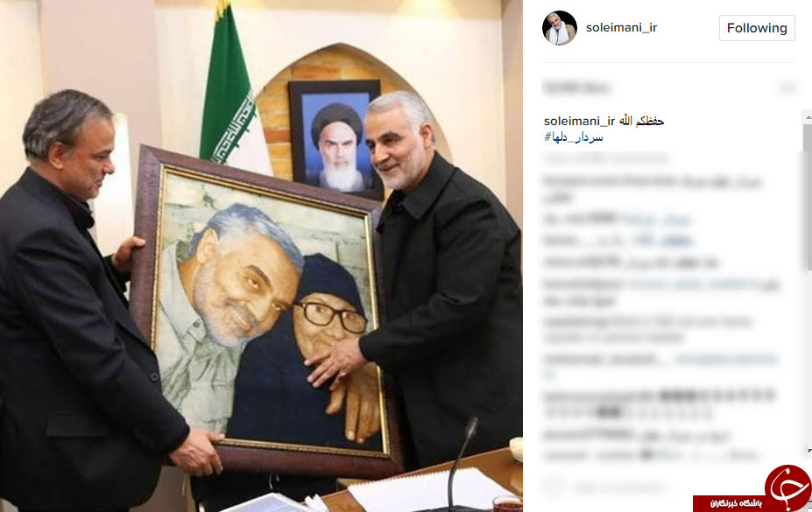Open the soleimani_ir profile avatar
This screenshot has height=512, width=812.
(559, 28)
